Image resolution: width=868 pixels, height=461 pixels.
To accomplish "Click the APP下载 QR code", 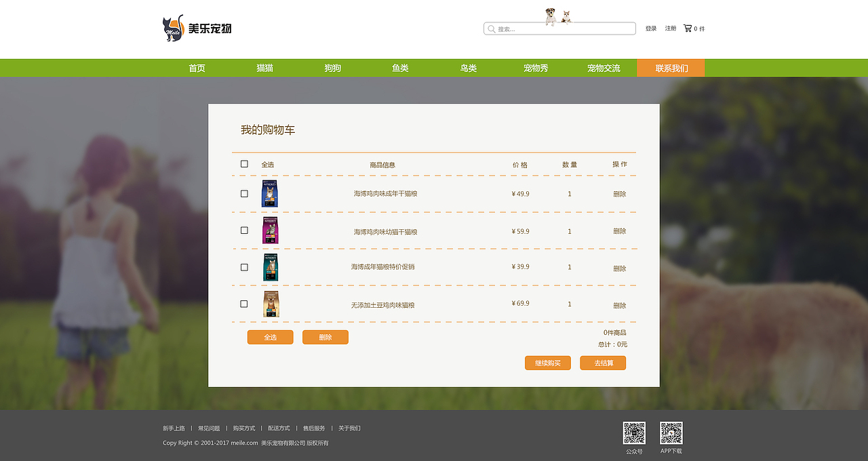I will coord(671,433).
